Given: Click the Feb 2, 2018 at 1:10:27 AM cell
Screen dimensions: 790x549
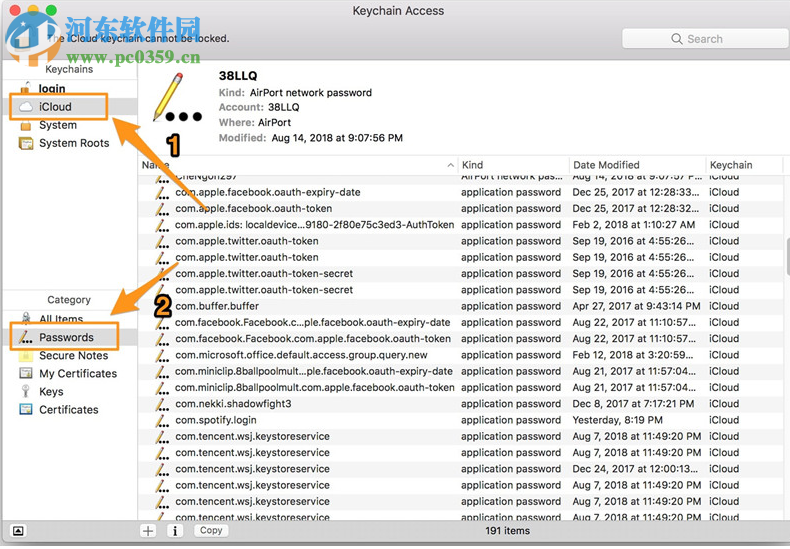Looking at the screenshot, I should click(634, 225).
